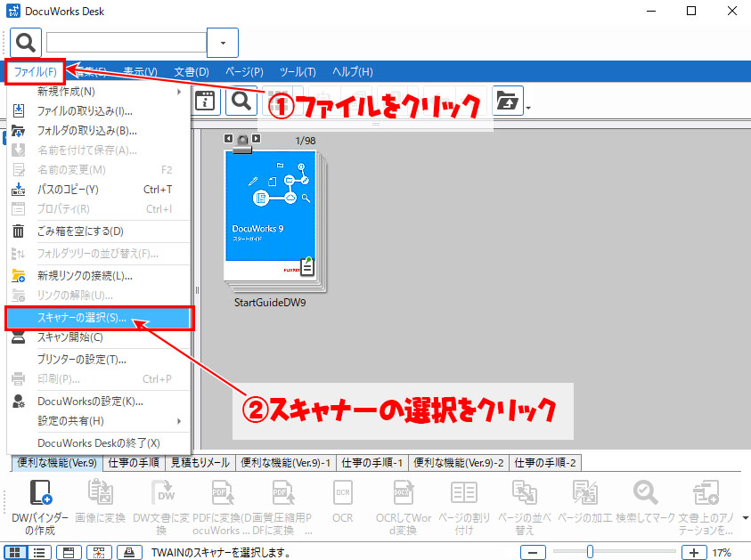Screen dimensions: 751x560
Task: Open the search box dropdown arrow
Action: (223, 43)
